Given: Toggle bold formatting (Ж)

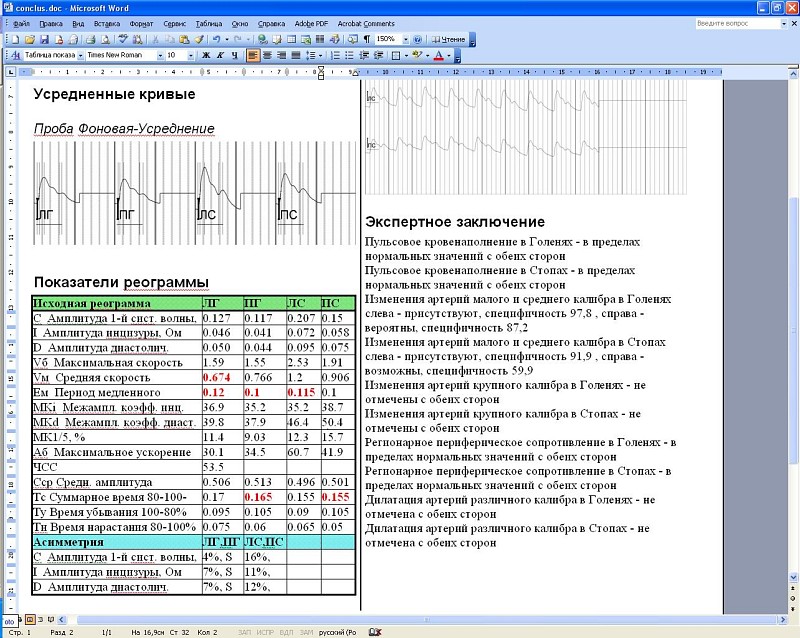Looking at the screenshot, I should click(x=206, y=55).
